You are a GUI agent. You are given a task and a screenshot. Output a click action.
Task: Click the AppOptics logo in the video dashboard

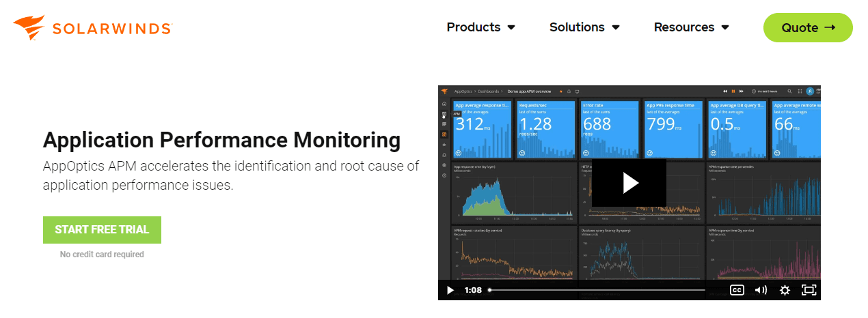(x=444, y=91)
